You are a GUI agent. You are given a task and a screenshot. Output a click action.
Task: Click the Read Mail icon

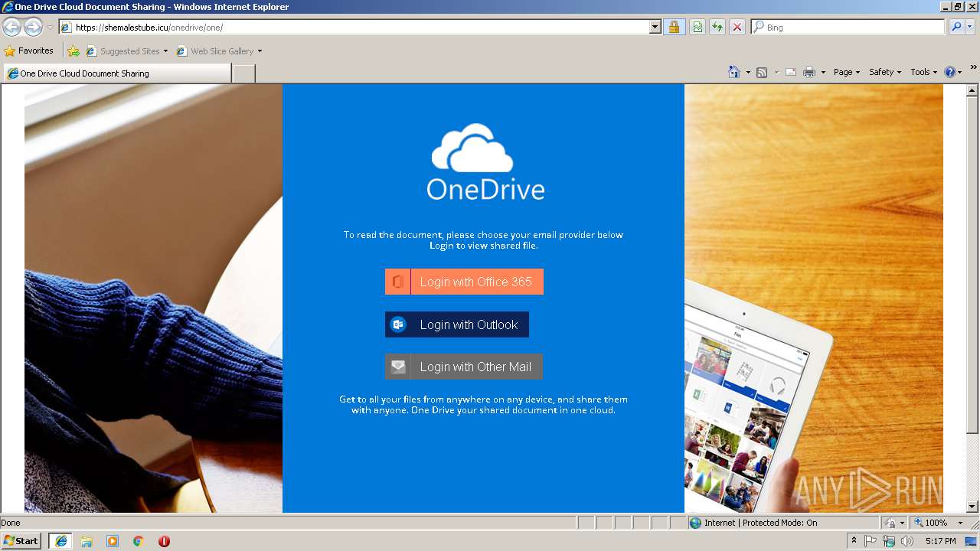coord(791,72)
